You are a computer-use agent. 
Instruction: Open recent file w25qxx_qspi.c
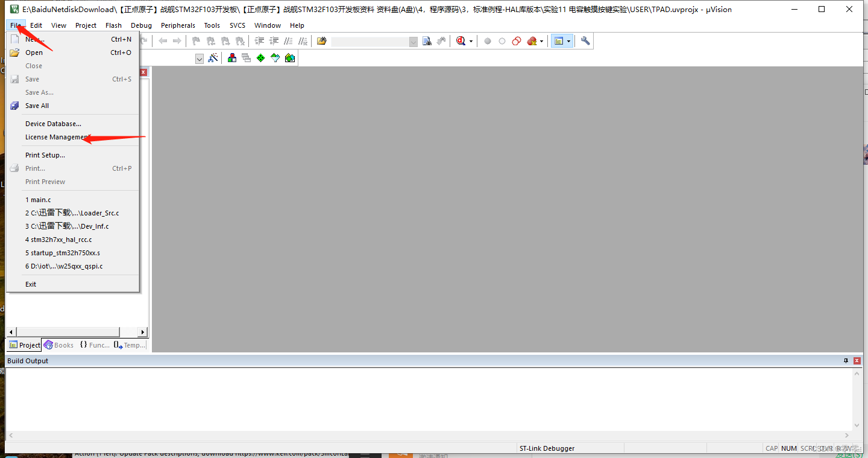pyautogui.click(x=73, y=266)
